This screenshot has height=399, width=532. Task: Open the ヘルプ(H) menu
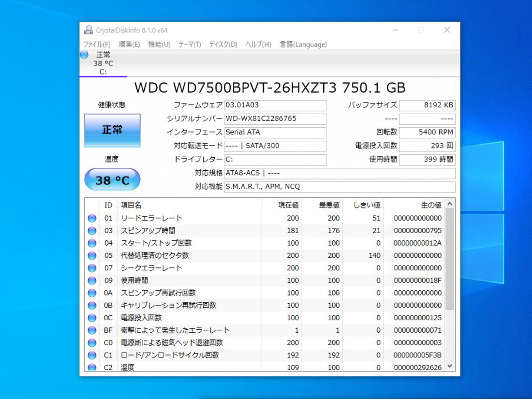click(258, 44)
